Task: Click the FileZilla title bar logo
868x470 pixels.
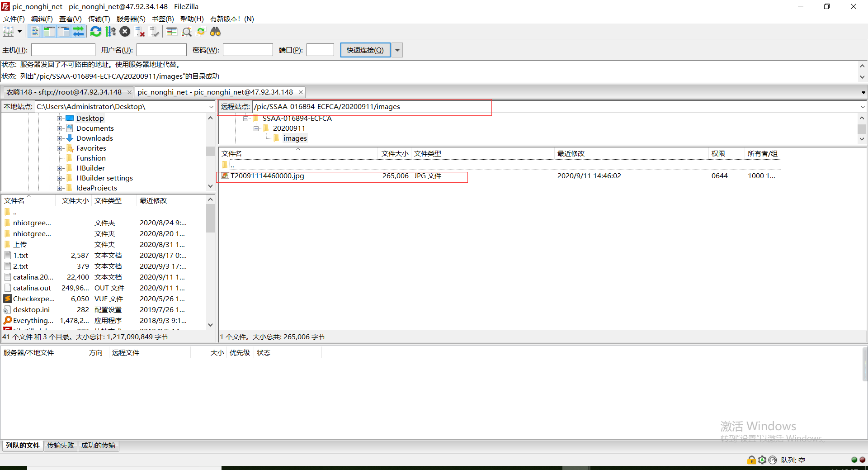Action: [5, 6]
